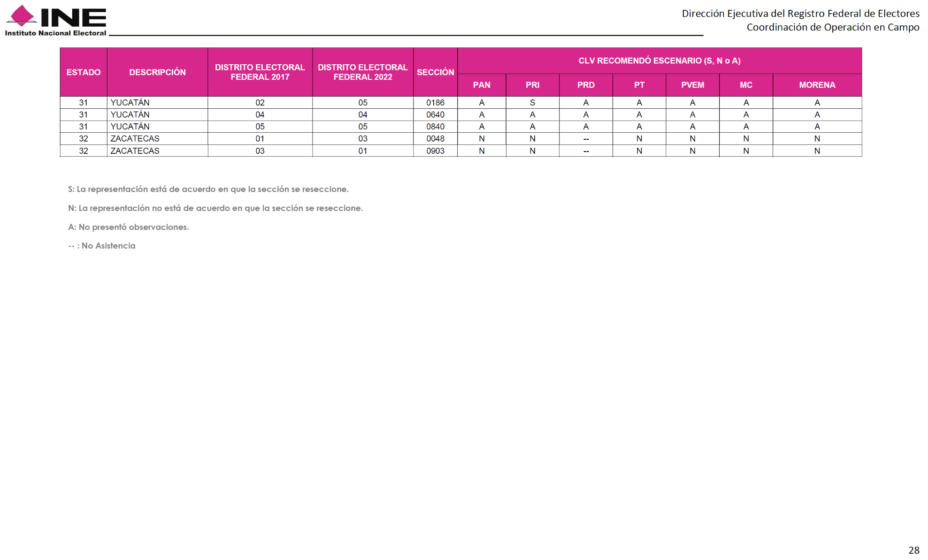Image resolution: width=928 pixels, height=560 pixels.
Task: Click the INE logo icon
Action: (x=22, y=15)
